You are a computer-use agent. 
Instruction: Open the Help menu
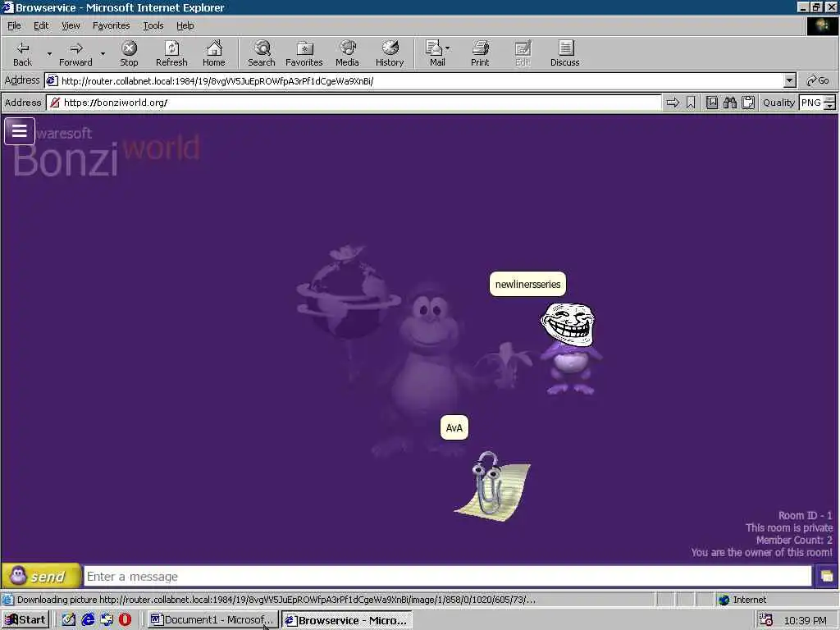[x=185, y=25]
